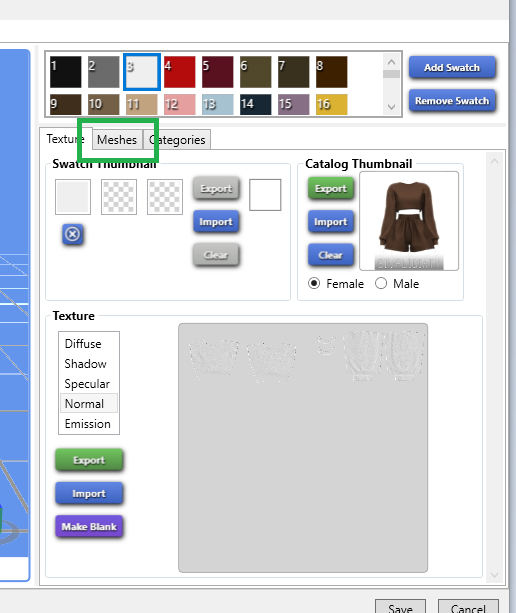Click grayed Clear in Swatch Thumbnail

pos(216,255)
